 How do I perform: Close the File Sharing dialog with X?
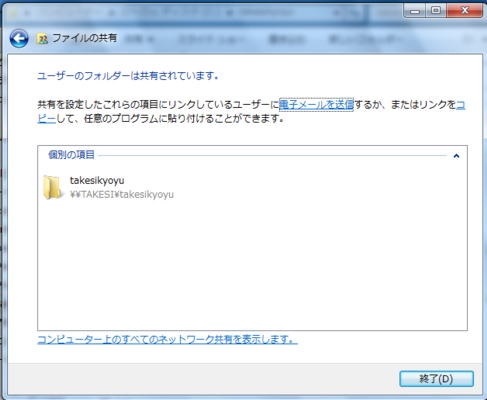tap(465, 10)
